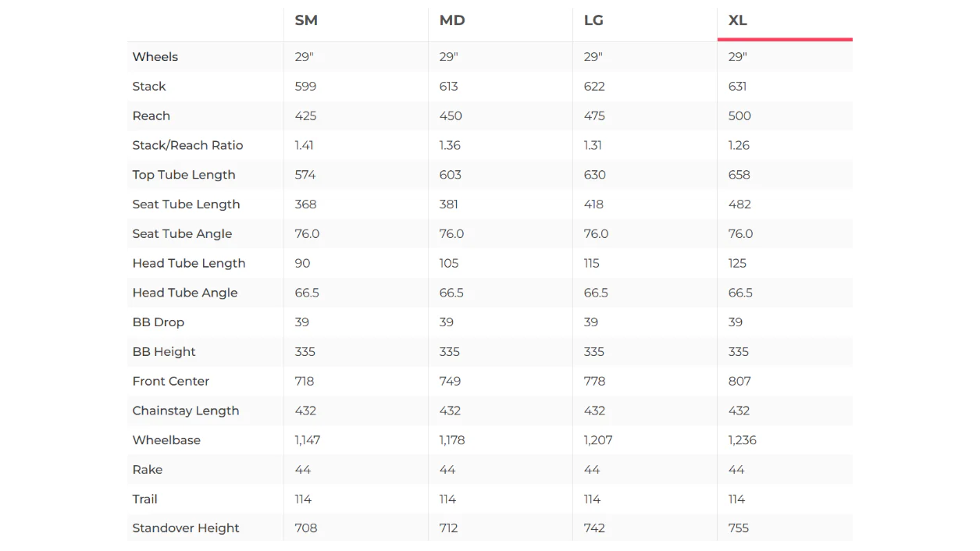Click the Chainstay Length row label
The image size is (980, 551).
tap(186, 411)
